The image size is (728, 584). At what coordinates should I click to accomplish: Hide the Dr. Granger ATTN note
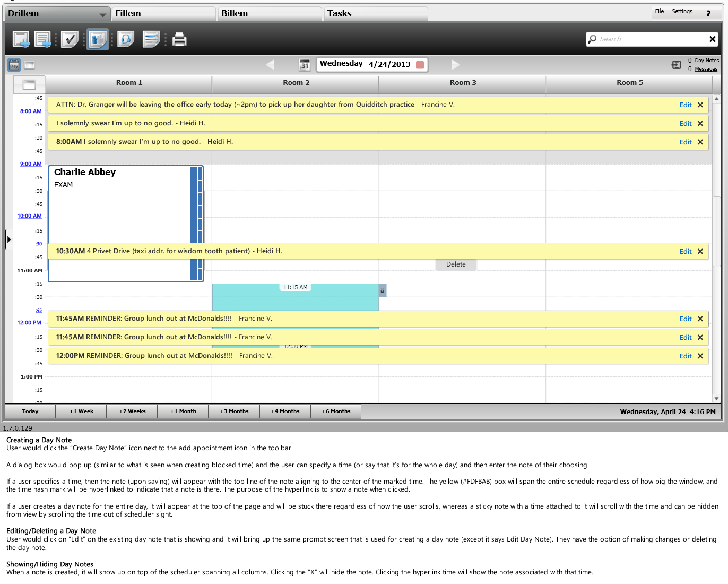click(700, 105)
